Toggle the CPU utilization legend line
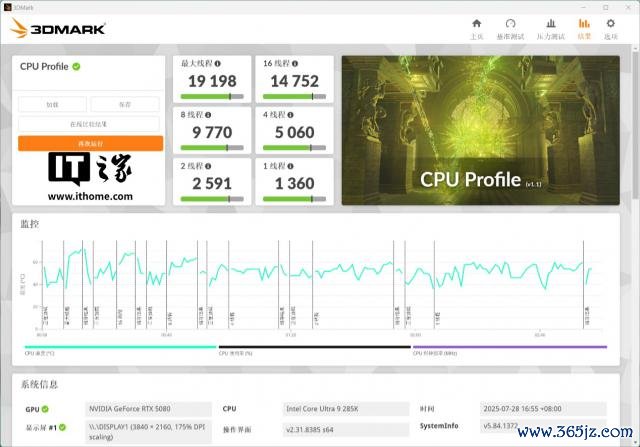 (313, 348)
